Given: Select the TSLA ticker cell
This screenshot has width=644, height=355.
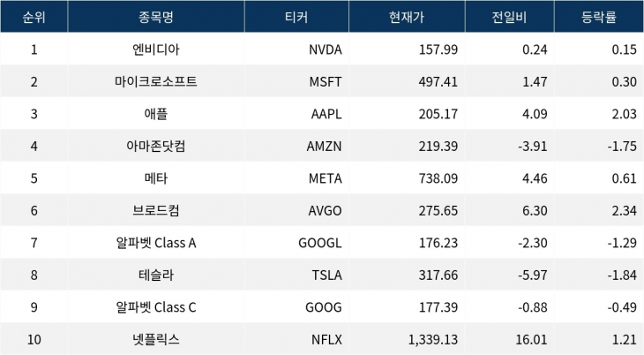Looking at the screenshot, I should pos(326,276).
